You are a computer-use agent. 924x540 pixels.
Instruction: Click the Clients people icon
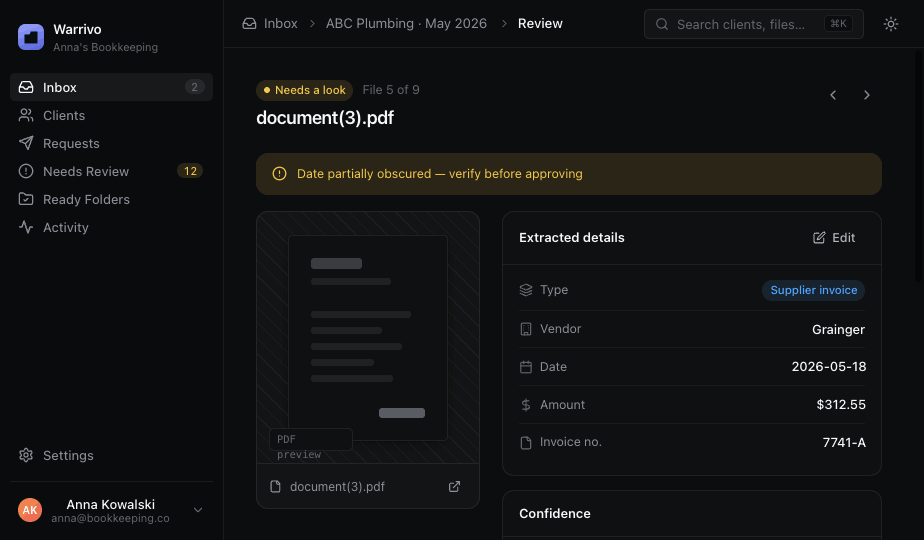pyautogui.click(x=26, y=116)
